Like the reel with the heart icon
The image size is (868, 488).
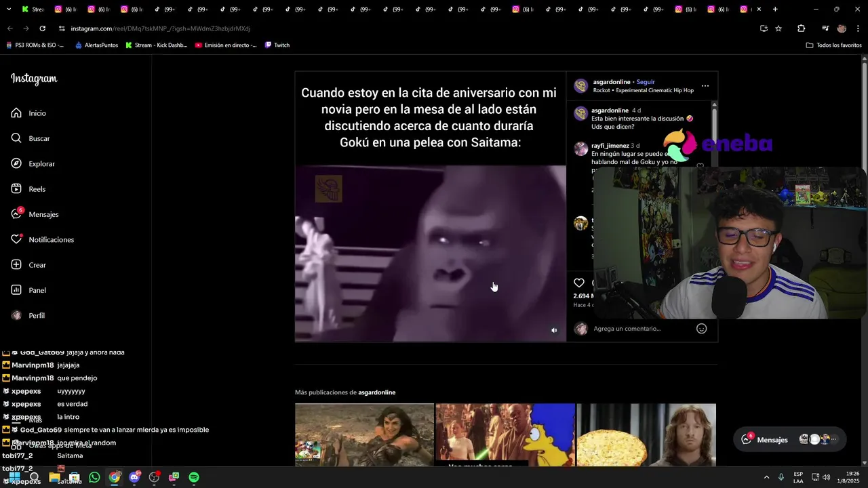(578, 283)
